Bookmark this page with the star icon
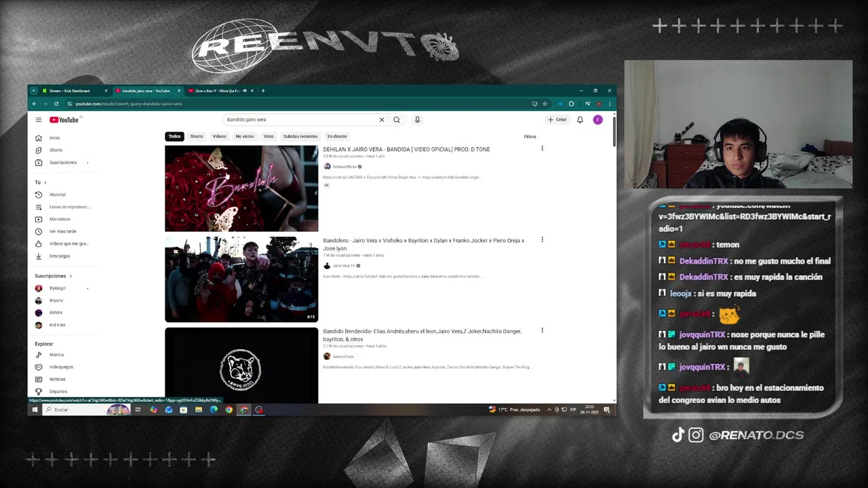Viewport: 868px width, 488px height. click(x=545, y=104)
